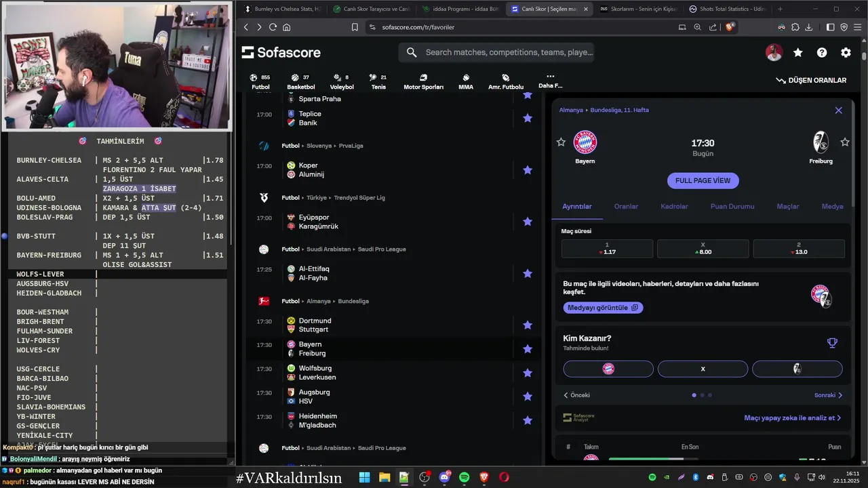Switch to Burnley vs Chelsea Stats browser tab

pos(285,9)
